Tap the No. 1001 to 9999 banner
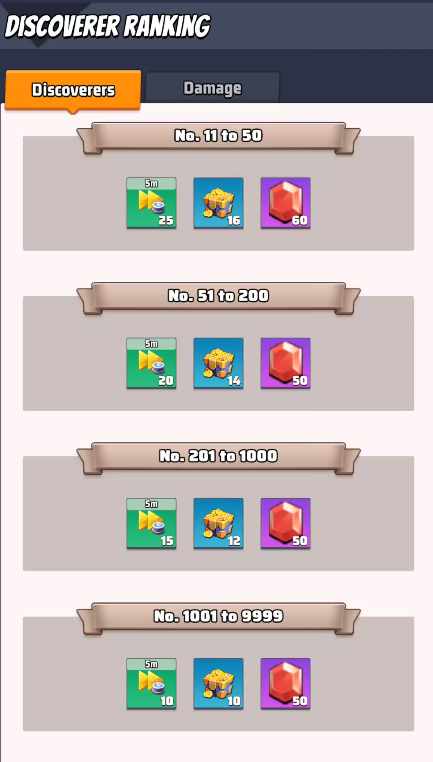Screen dimensions: 433x762 (x=218, y=617)
